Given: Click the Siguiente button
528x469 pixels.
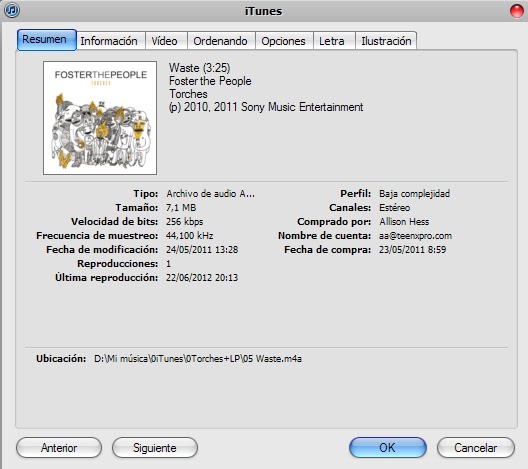Looking at the screenshot, I should tap(155, 448).
